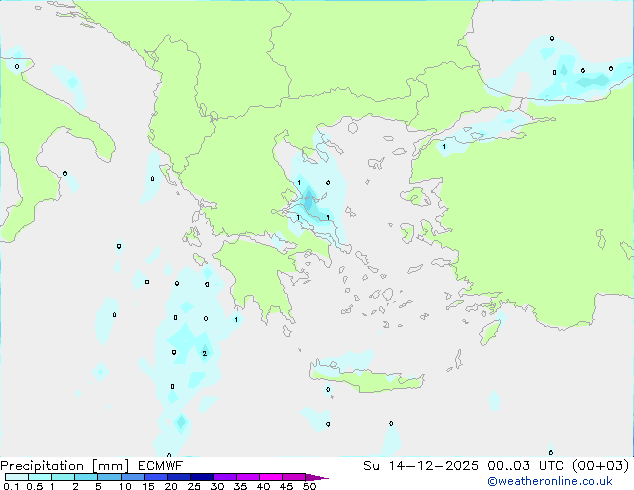The height and width of the screenshot is (490, 634).
Task: Click the '2' precipitation value on the map
Action: click(205, 353)
